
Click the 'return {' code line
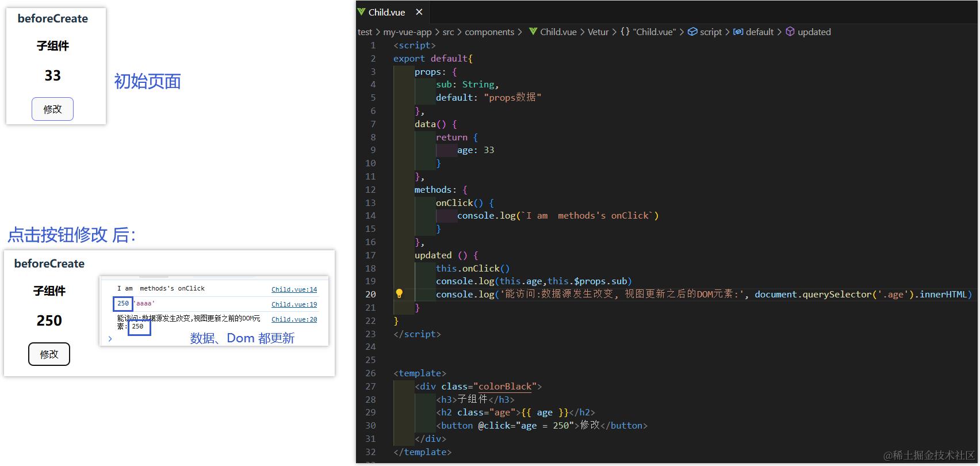tap(457, 137)
